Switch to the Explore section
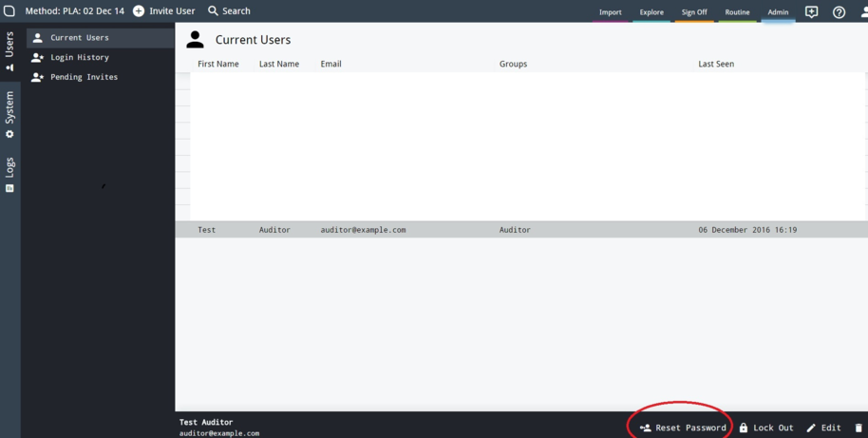The image size is (868, 438). (x=651, y=12)
